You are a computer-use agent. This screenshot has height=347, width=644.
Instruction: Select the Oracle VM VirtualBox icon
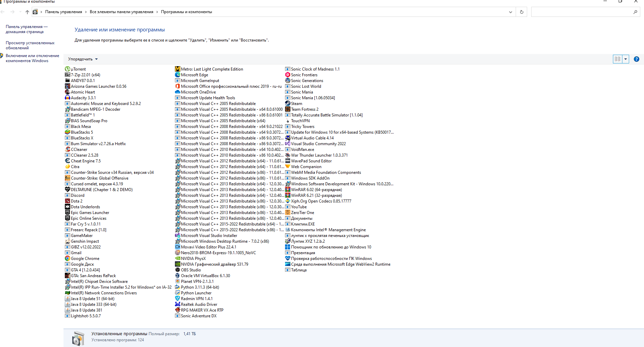tap(178, 275)
